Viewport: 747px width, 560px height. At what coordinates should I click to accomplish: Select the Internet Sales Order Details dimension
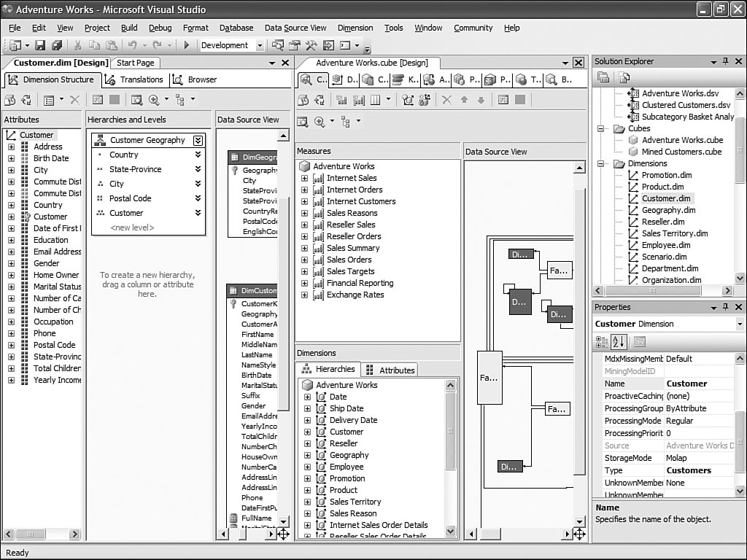click(379, 525)
